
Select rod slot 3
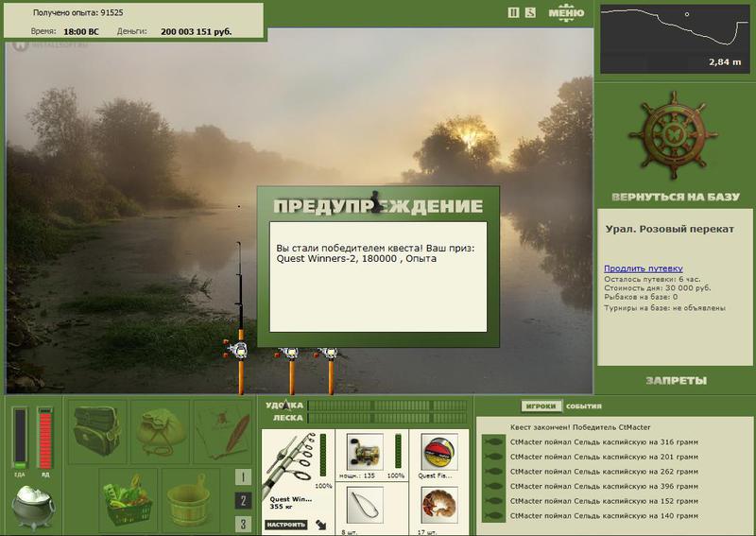(243, 524)
